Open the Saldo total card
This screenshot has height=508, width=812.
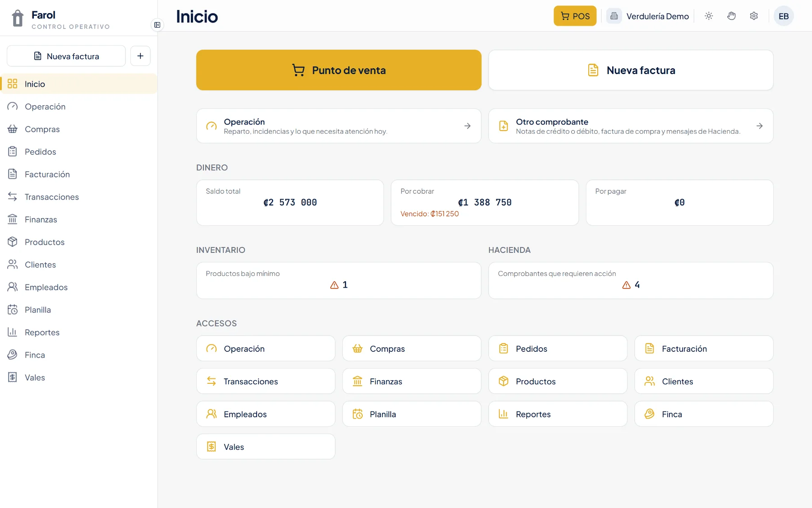290,203
